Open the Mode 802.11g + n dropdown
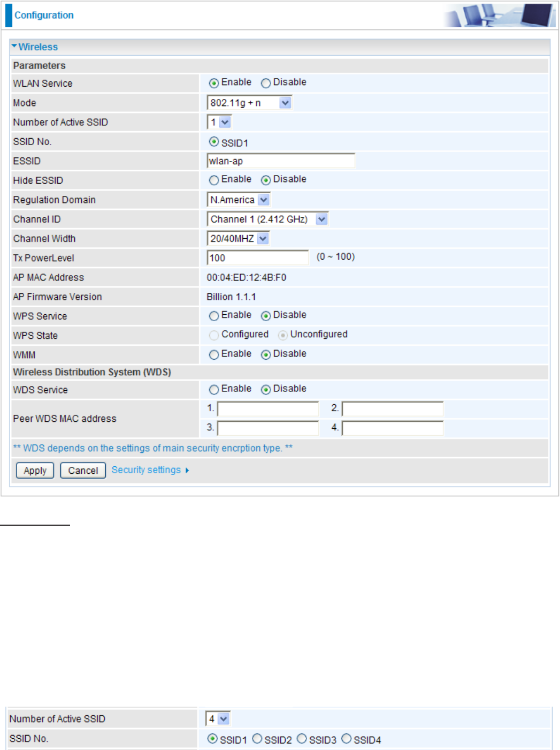The height and width of the screenshot is (750, 560). (249, 103)
